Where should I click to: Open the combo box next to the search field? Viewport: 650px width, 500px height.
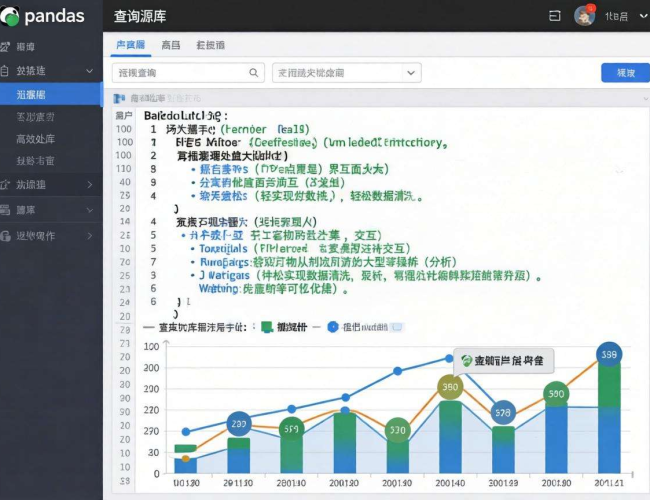(x=347, y=73)
